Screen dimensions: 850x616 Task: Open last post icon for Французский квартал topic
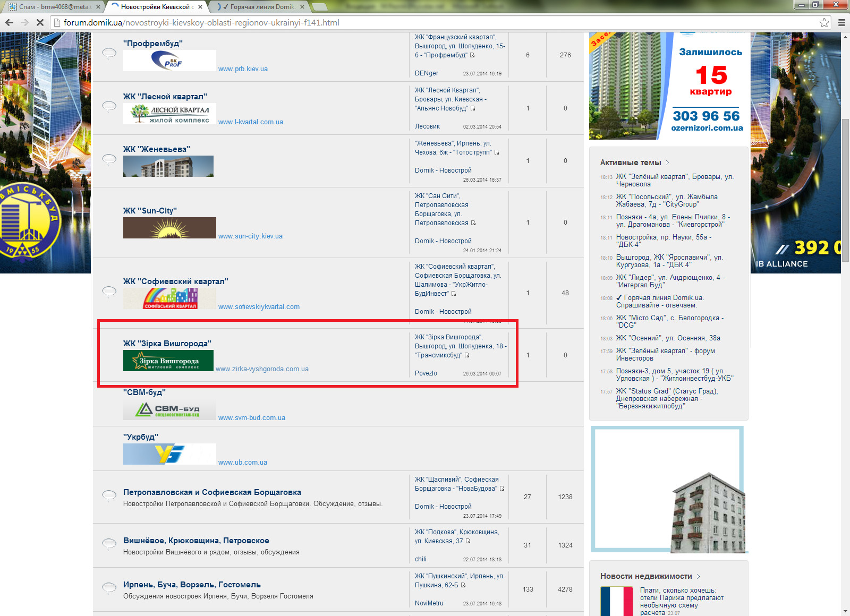point(472,55)
